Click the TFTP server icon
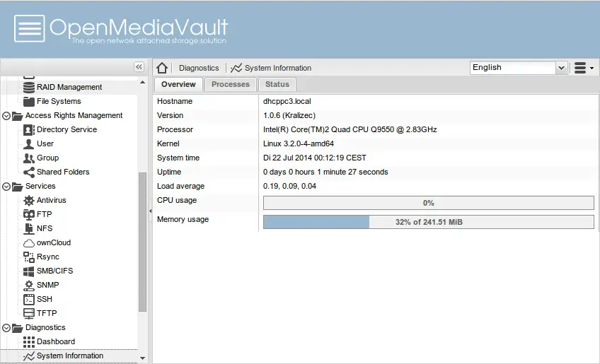 click(x=29, y=314)
